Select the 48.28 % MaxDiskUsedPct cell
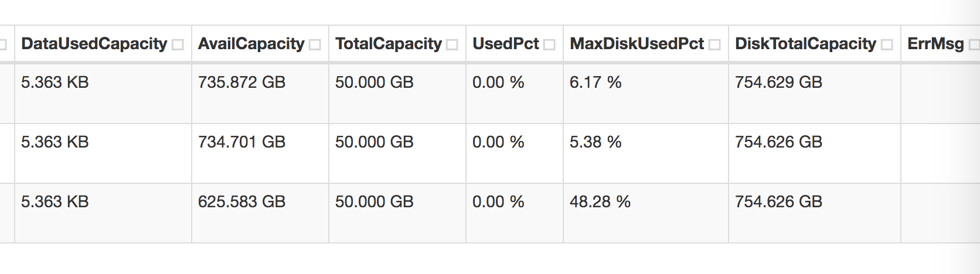The height and width of the screenshot is (274, 980). click(646, 213)
